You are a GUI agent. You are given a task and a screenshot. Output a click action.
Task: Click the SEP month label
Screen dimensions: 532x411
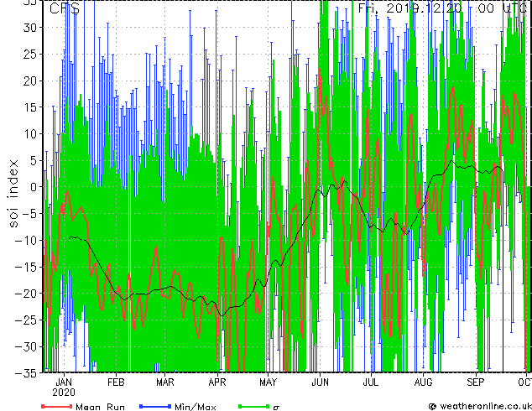pyautogui.click(x=475, y=382)
